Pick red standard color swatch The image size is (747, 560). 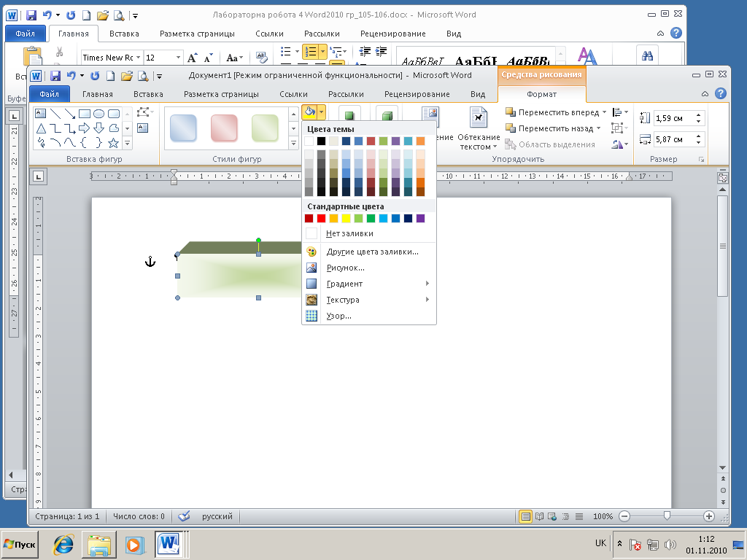click(x=322, y=219)
